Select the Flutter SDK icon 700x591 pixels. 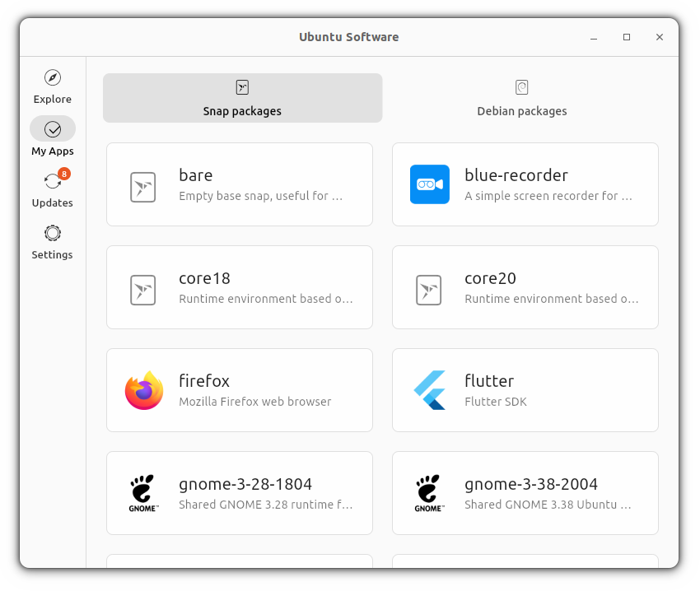(429, 389)
